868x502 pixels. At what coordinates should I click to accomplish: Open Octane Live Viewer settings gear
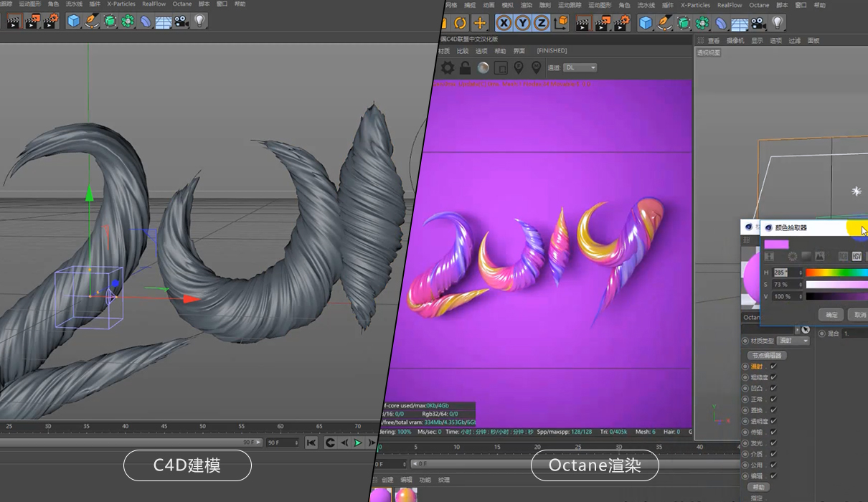(447, 67)
